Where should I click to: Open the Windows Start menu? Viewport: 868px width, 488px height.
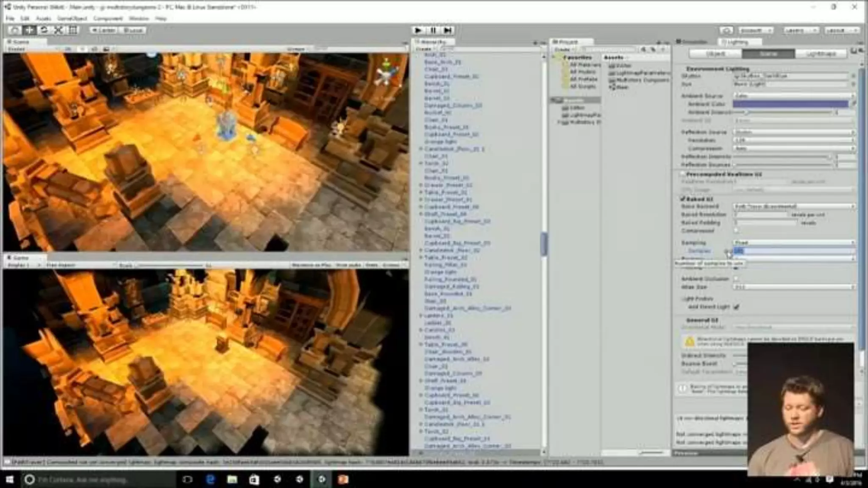[x=9, y=480]
